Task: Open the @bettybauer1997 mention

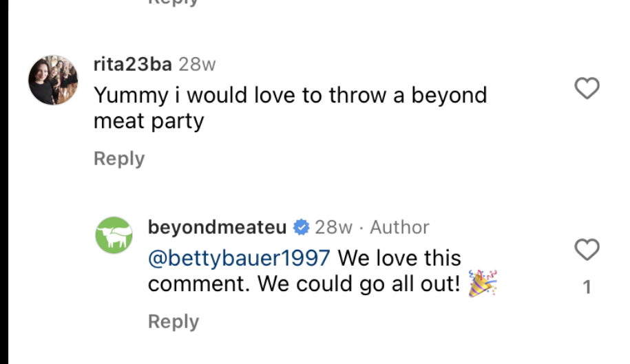Action: [x=239, y=258]
